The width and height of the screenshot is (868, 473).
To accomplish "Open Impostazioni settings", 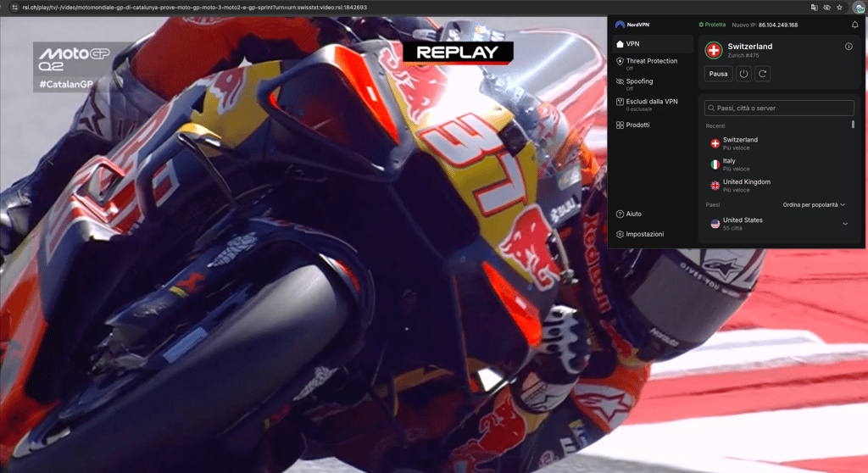I will 640,234.
